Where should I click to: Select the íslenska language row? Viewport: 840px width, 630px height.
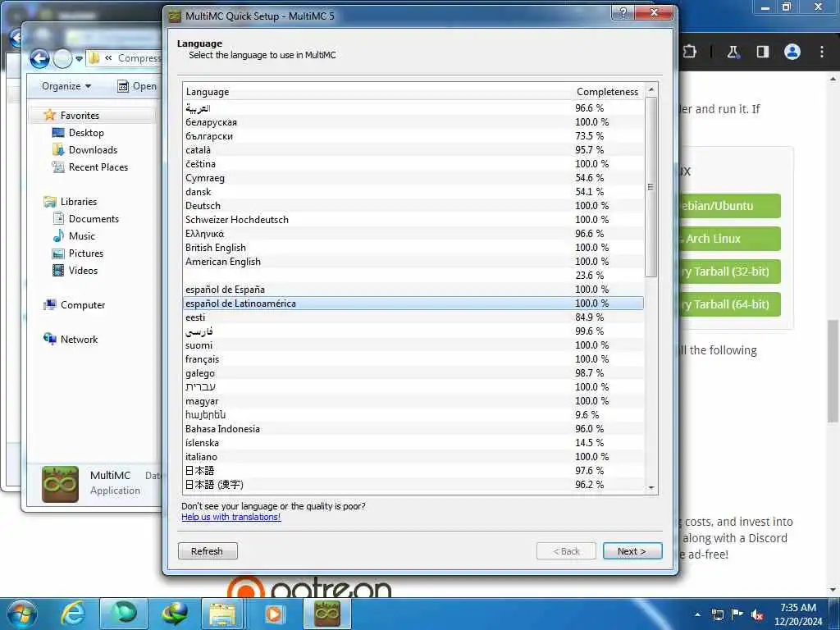point(413,442)
